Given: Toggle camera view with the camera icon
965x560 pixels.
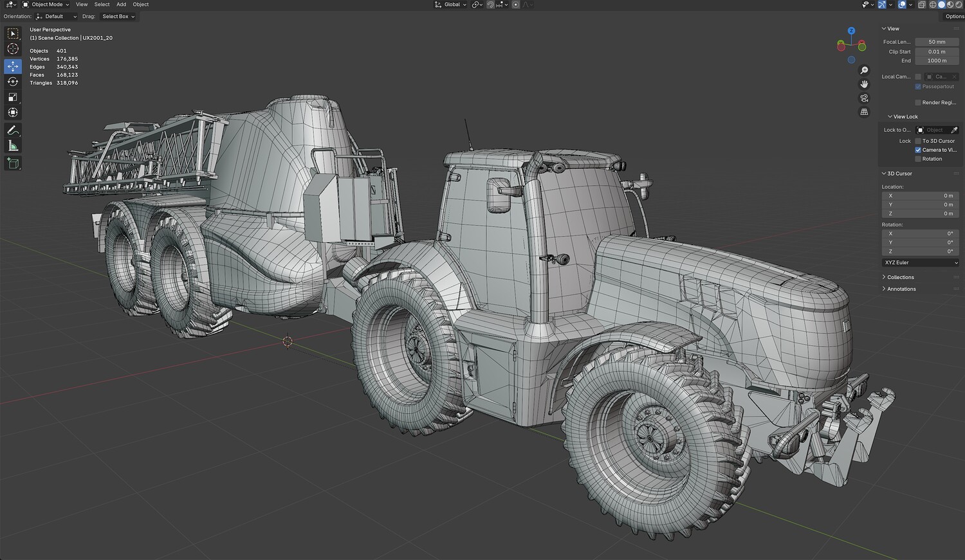Looking at the screenshot, I should pos(865,98).
